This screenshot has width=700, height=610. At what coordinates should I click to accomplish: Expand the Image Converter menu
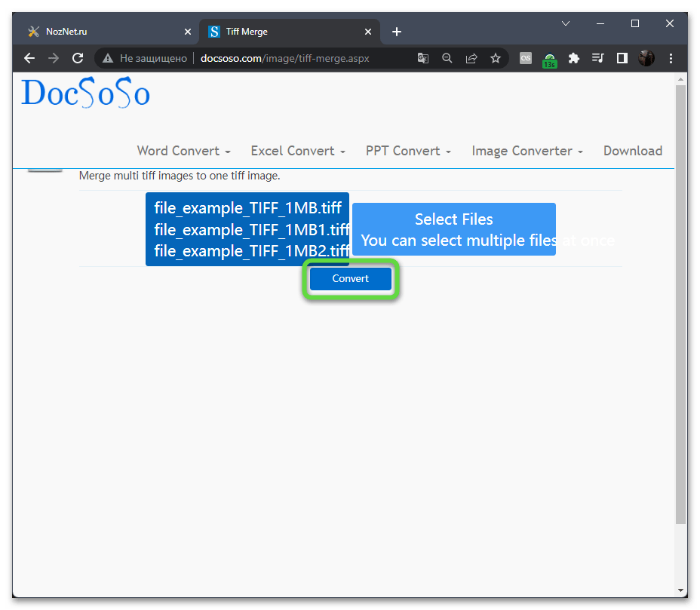527,151
